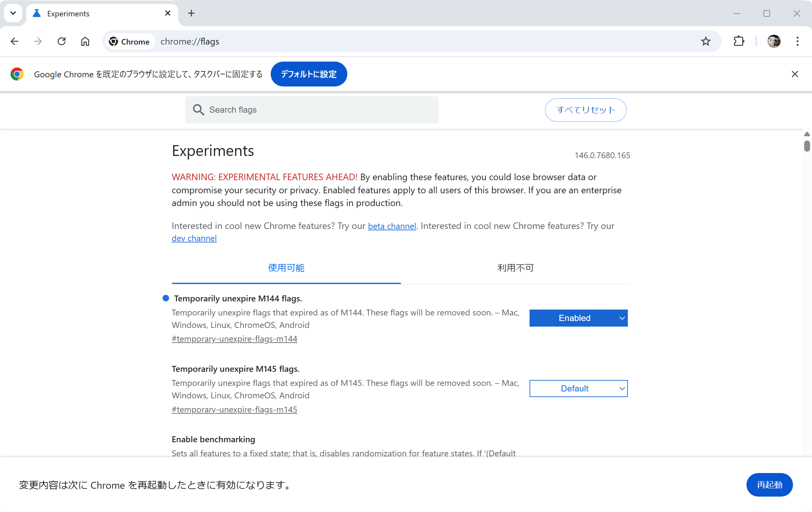Open the beta channel link
812x512 pixels.
pos(392,226)
